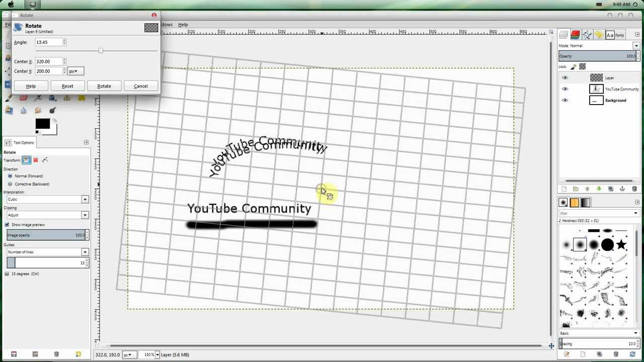Click Reset button in Rotate dialog
This screenshot has width=644, height=362.
click(67, 86)
